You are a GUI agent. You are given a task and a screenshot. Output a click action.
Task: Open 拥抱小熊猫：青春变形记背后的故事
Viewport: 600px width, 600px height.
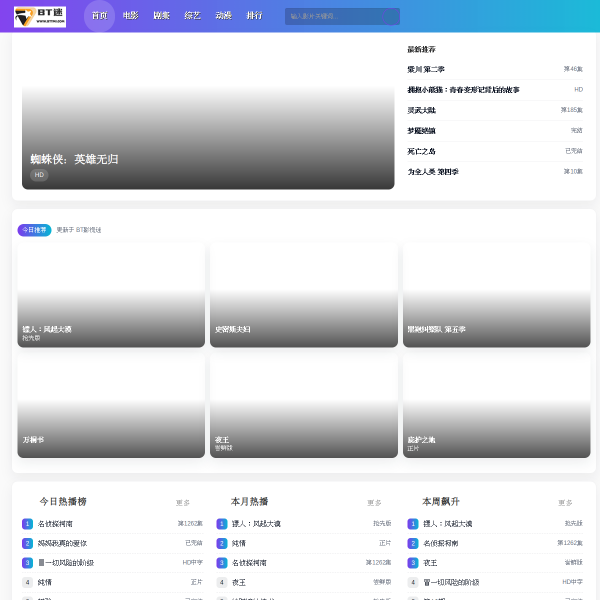coord(495,90)
